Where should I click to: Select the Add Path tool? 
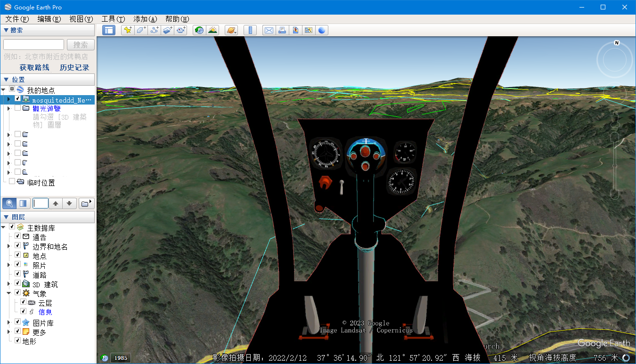(x=154, y=30)
